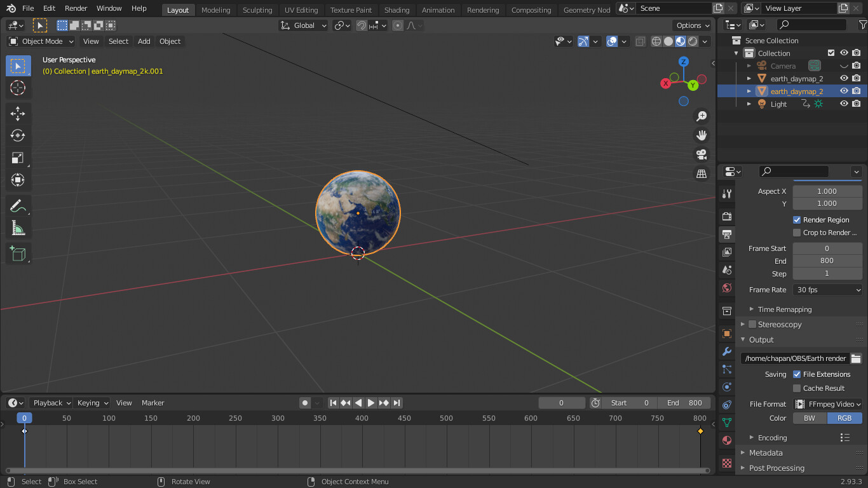Viewport: 868px width, 488px height.
Task: Select the Move tool in the toolbar
Action: (x=18, y=114)
